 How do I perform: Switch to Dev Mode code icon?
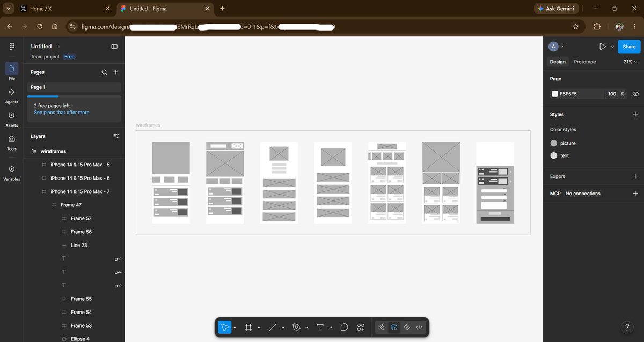pos(419,327)
